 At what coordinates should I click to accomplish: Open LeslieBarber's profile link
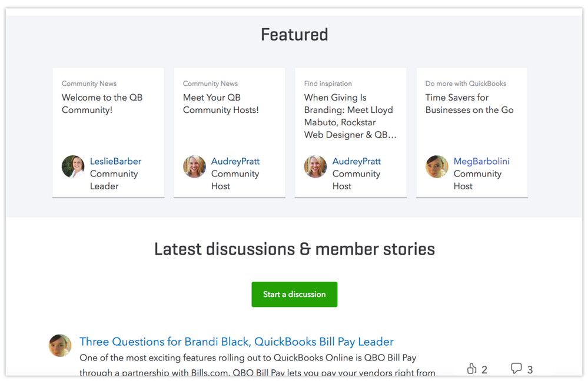pyautogui.click(x=115, y=161)
